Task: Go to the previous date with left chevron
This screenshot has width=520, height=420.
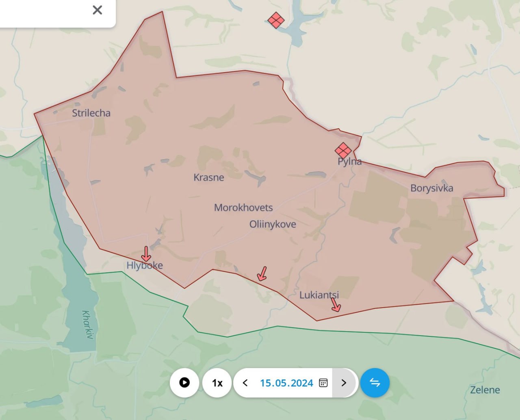Action: [x=245, y=383]
